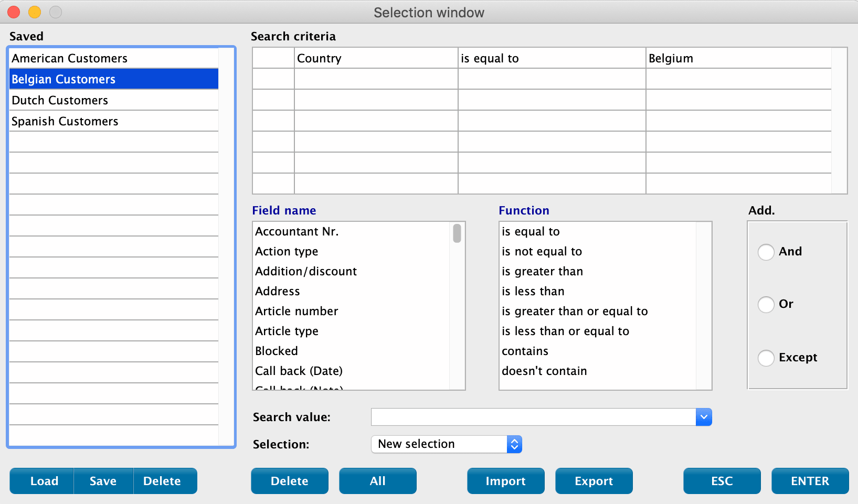Select 'is less than or equal to' function
The image size is (858, 504).
pos(598,331)
